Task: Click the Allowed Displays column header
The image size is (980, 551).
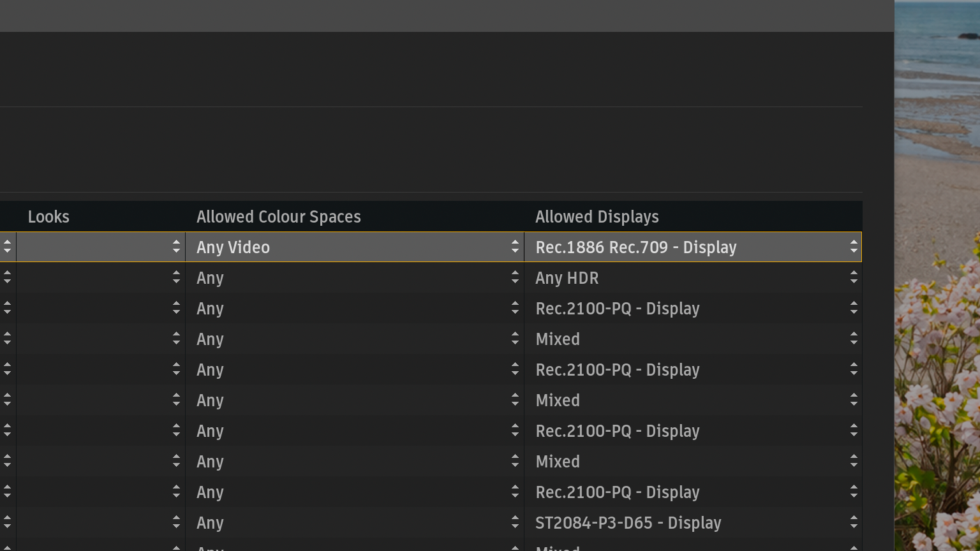Action: click(597, 217)
